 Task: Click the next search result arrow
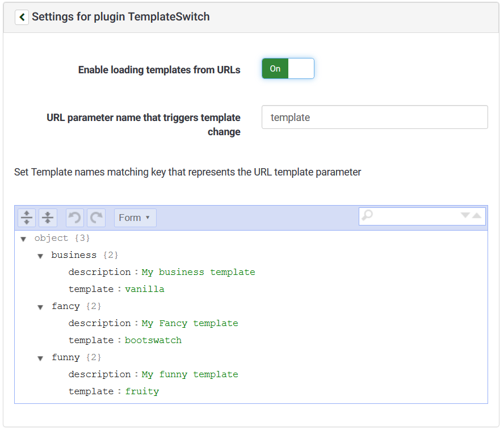pyautogui.click(x=465, y=216)
